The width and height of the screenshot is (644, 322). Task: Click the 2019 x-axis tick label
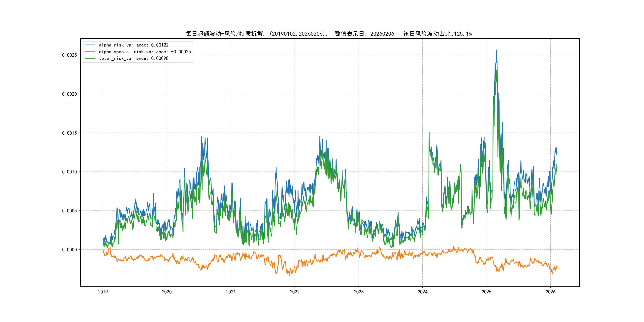[103, 292]
